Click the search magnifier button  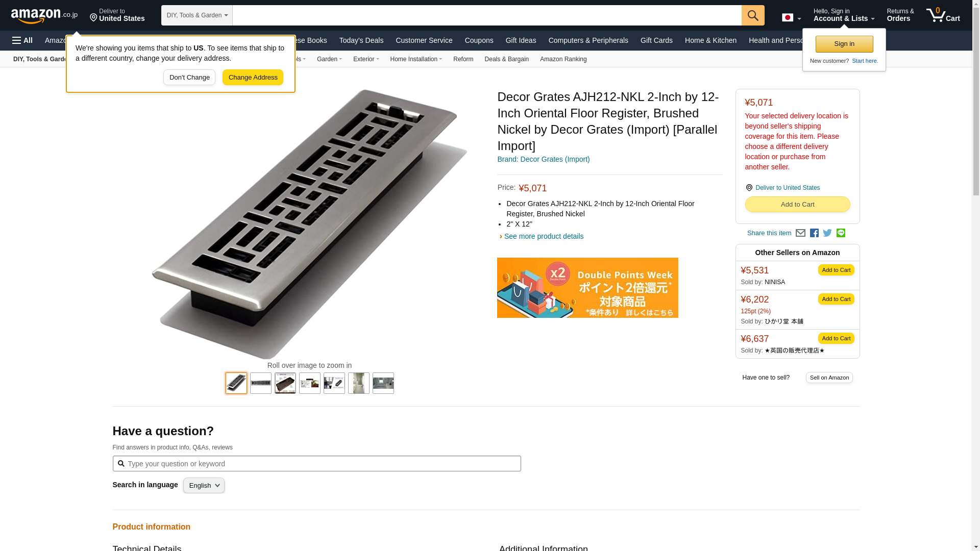tap(753, 15)
